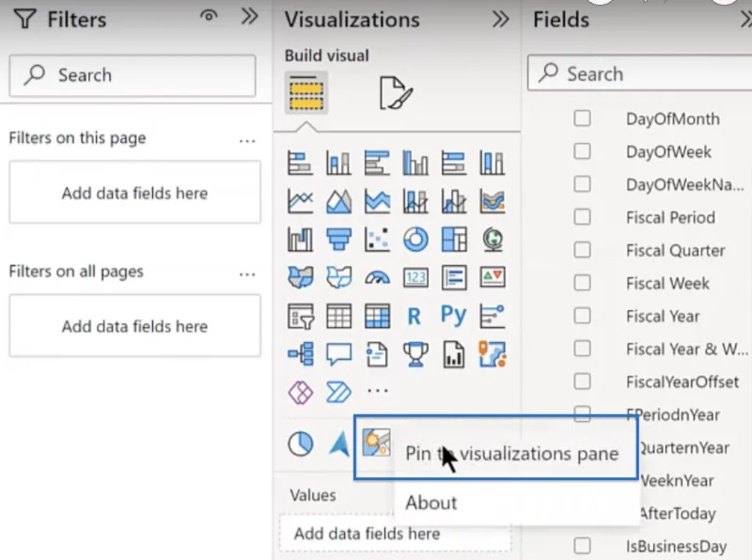
Task: Select the Waterfall chart visual
Action: pos(300,240)
